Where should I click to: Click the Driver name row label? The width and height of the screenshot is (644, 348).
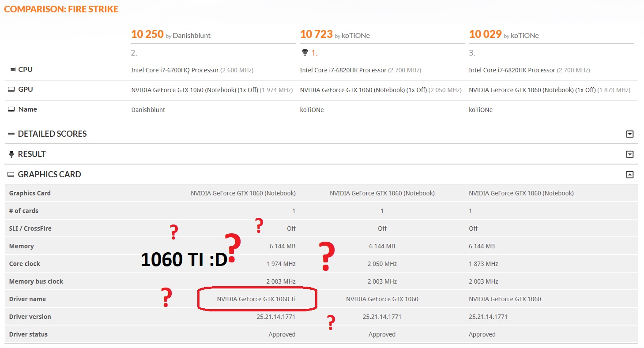[27, 299]
